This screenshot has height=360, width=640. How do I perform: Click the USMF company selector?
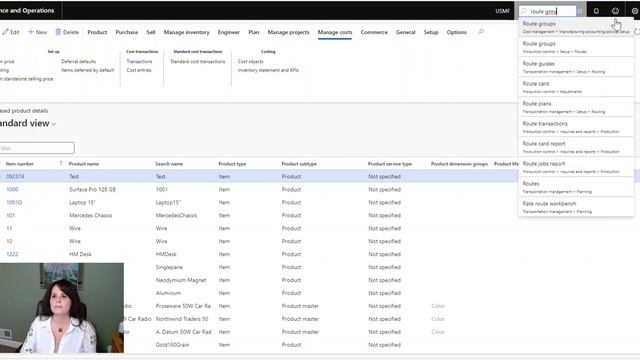502,11
